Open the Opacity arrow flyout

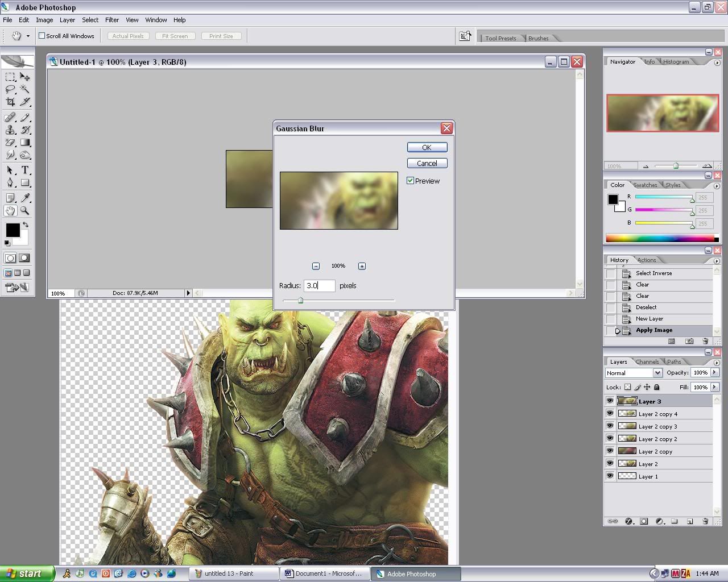click(x=715, y=373)
